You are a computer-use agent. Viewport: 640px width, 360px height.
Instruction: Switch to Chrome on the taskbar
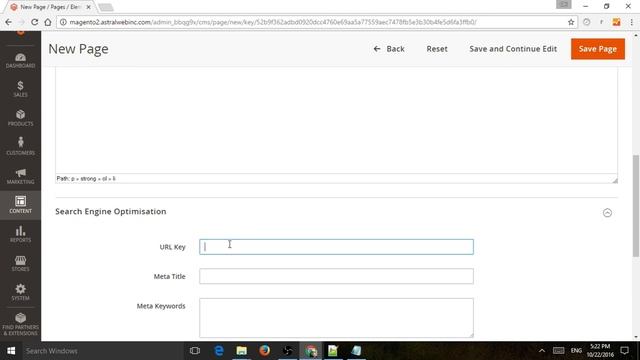[x=311, y=351]
